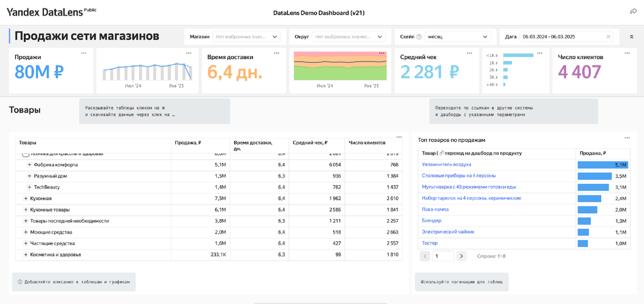Open the Скейл dropdown showing месяц
The image size is (644, 304).
pyautogui.click(x=458, y=37)
